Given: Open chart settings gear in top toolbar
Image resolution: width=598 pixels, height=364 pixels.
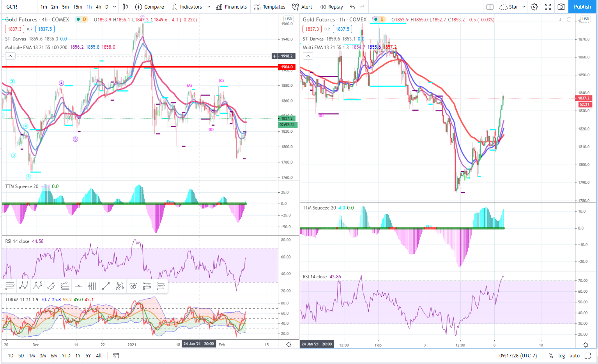Looking at the screenshot, I should point(534,7).
